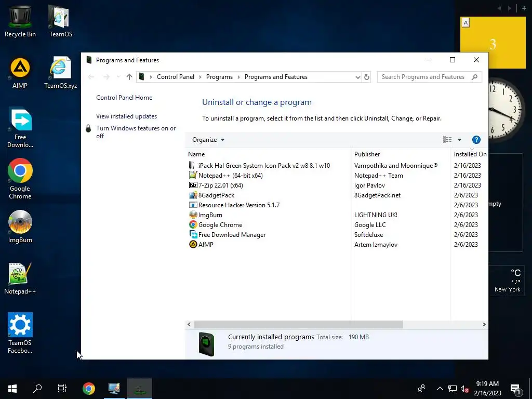Image resolution: width=532 pixels, height=399 pixels.
Task: Open the Windows Start menu
Action: [12, 389]
